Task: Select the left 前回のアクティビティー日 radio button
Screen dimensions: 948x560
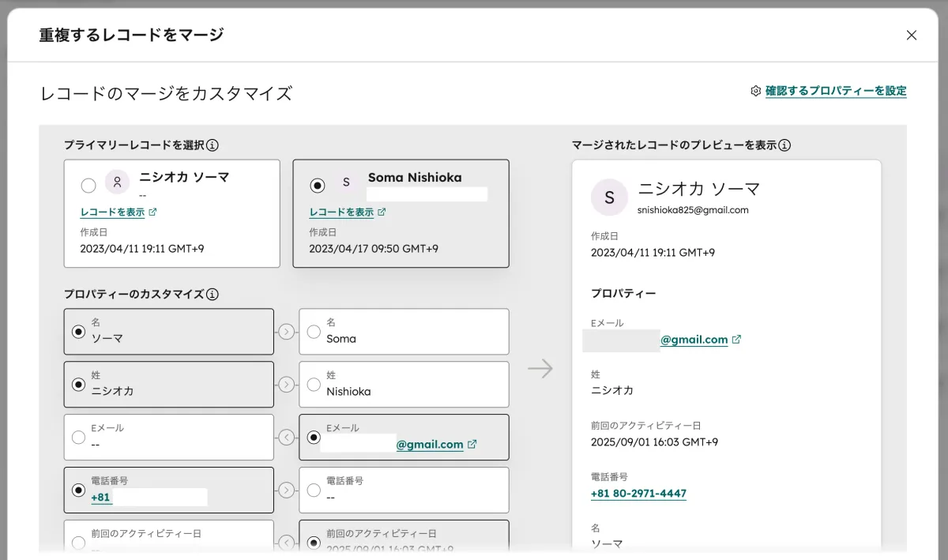Action: [x=79, y=543]
